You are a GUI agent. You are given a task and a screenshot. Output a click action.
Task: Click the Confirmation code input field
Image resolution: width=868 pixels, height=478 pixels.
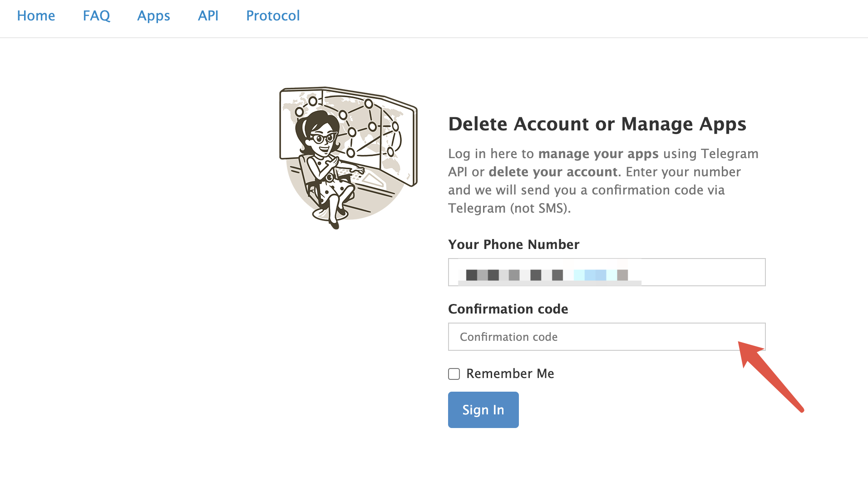point(607,337)
